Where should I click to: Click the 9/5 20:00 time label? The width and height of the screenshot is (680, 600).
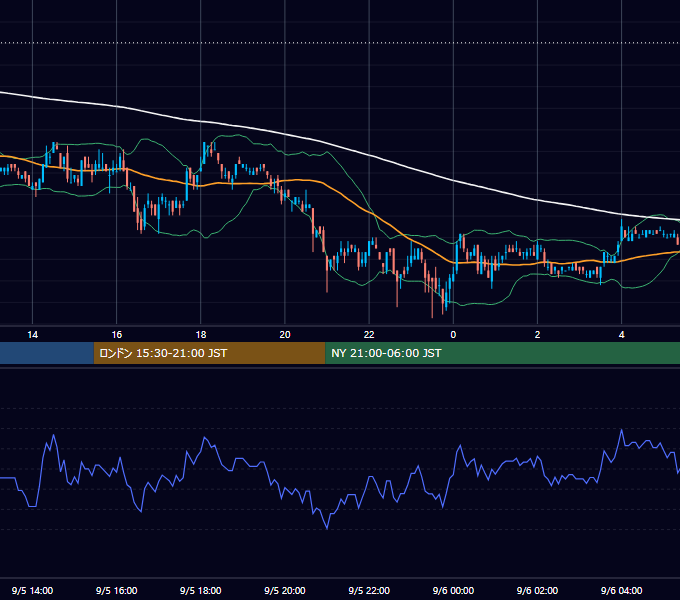click(285, 590)
